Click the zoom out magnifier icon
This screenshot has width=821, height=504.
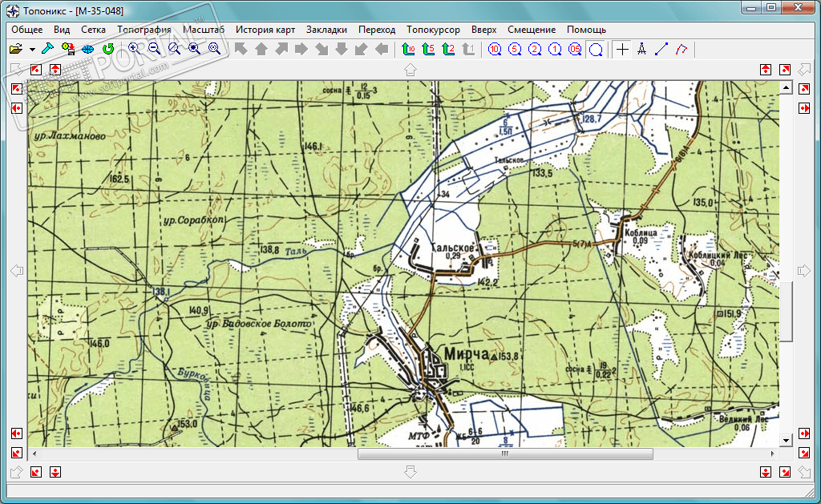(154, 50)
